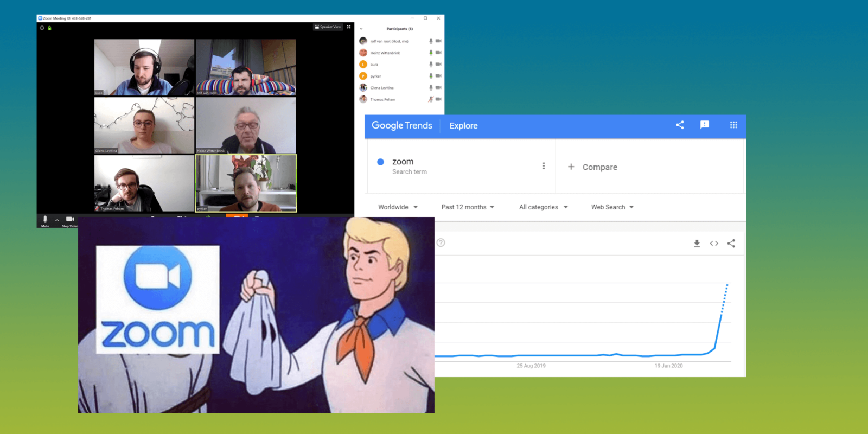The width and height of the screenshot is (868, 434).
Task: Enter full screen in Zoom meeting
Action: point(349,27)
